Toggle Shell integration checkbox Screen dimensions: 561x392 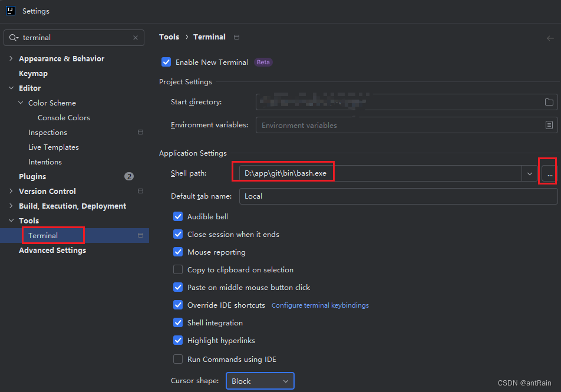pos(178,322)
